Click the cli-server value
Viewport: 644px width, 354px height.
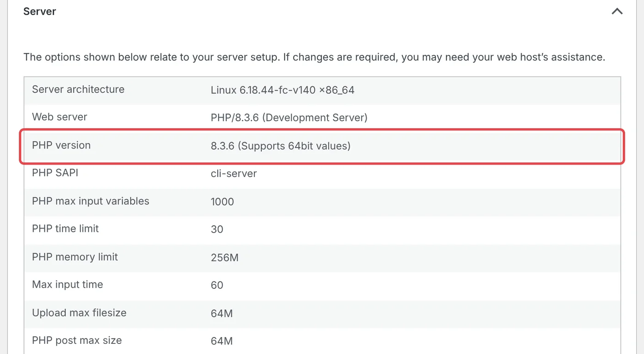coord(234,174)
